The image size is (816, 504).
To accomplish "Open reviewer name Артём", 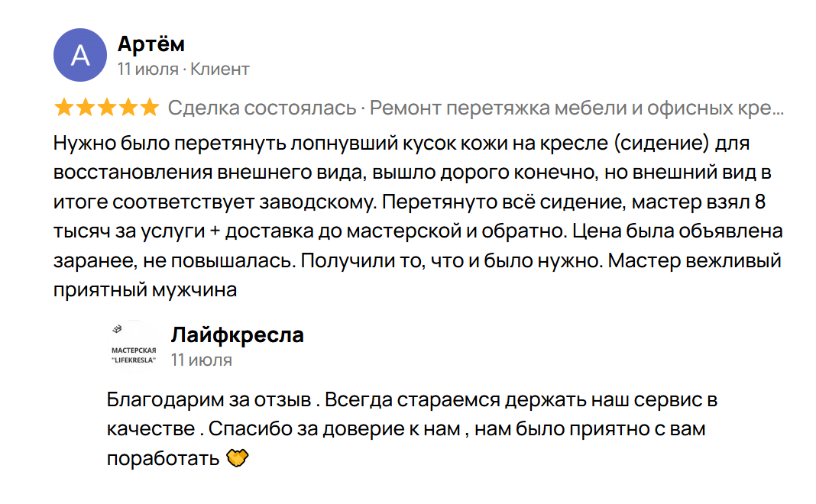I will click(x=151, y=44).
